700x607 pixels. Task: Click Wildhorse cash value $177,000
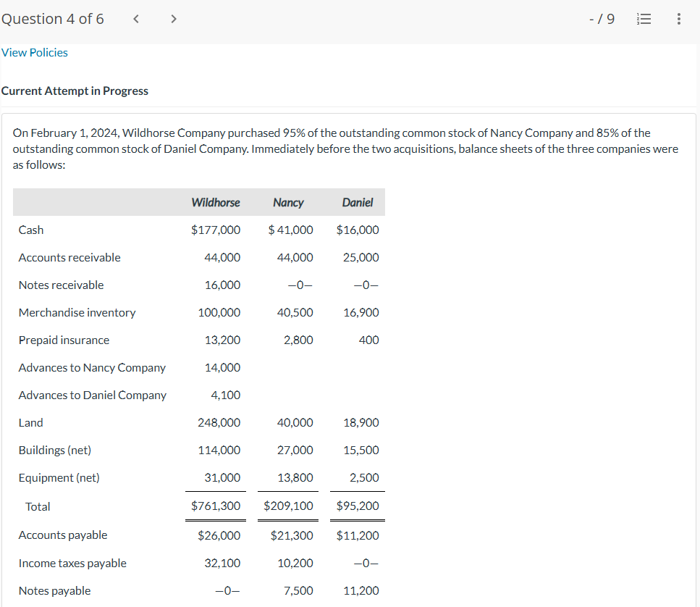pyautogui.click(x=216, y=230)
